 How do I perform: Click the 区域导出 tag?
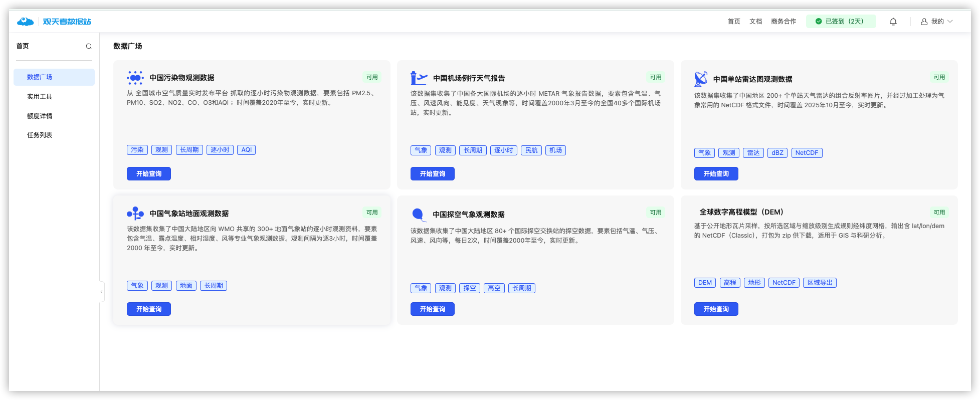click(820, 283)
